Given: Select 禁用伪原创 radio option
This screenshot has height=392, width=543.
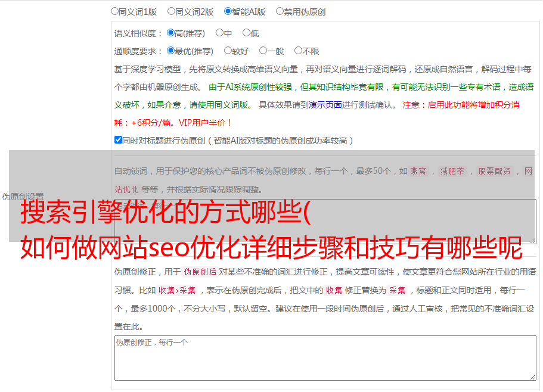Looking at the screenshot, I should pos(280,11).
